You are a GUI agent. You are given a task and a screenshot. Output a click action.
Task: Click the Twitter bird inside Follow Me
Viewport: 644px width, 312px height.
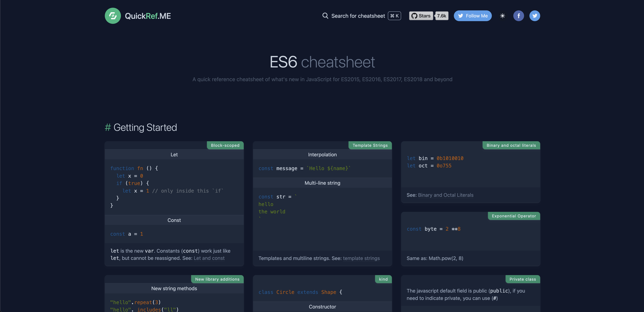point(460,16)
